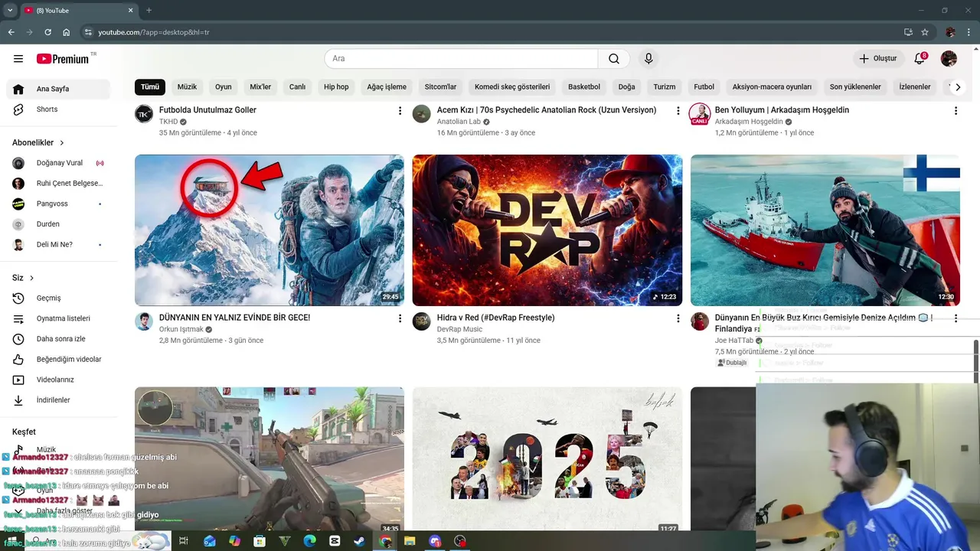Click the install app icon in address bar
Viewport: 980px width, 551px height.
908,32
